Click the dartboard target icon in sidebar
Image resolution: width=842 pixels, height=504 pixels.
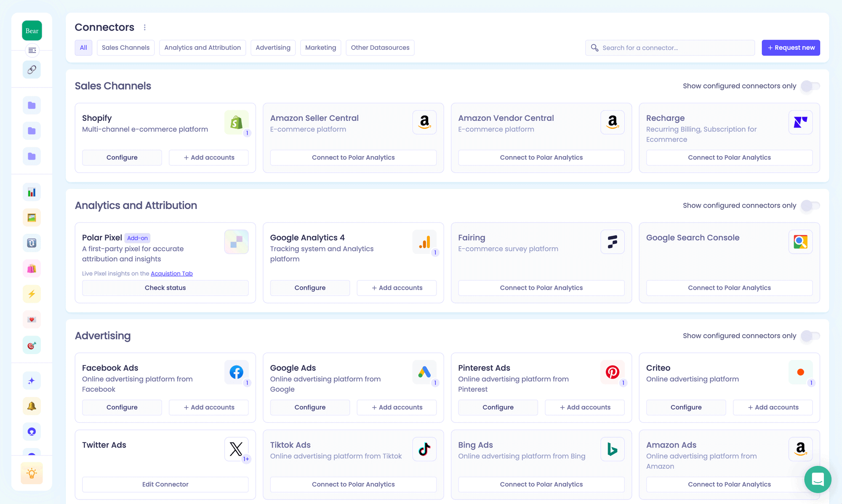(32, 345)
